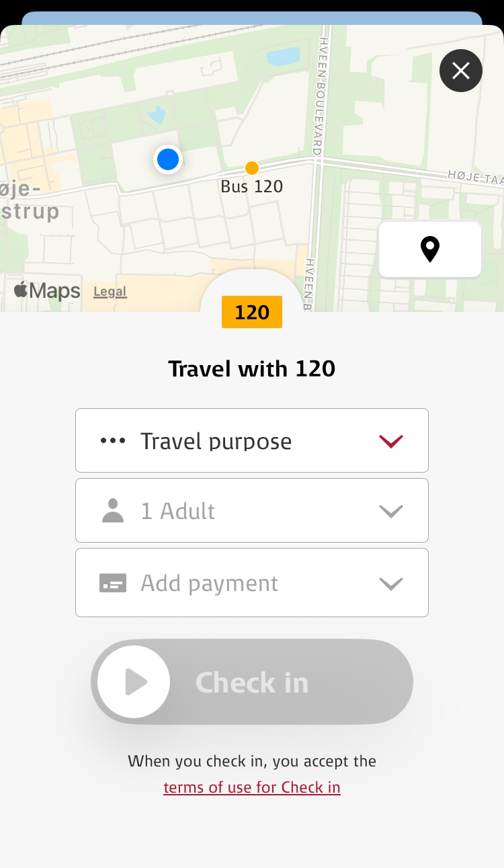Tap the Apple Maps logo
This screenshot has height=868, width=504.
tap(47, 290)
